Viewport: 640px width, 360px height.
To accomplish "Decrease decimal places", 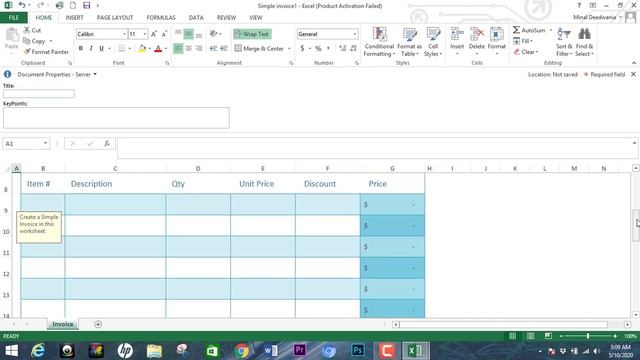I will click(353, 49).
